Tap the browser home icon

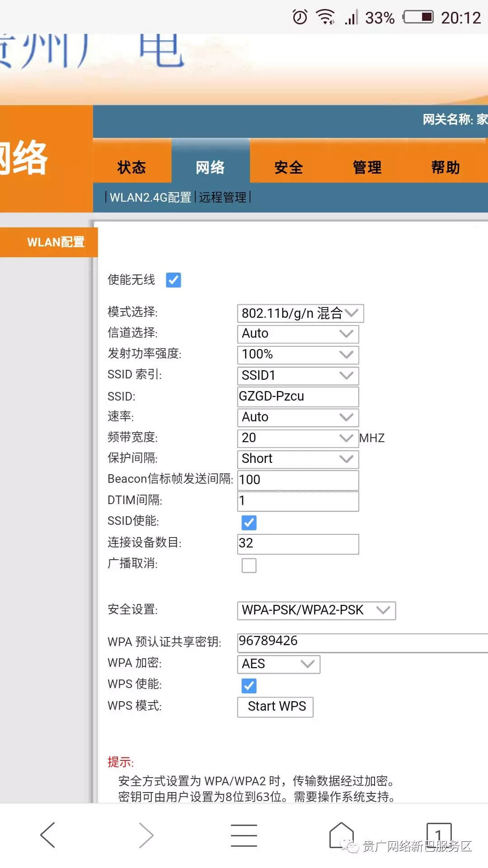[341, 835]
